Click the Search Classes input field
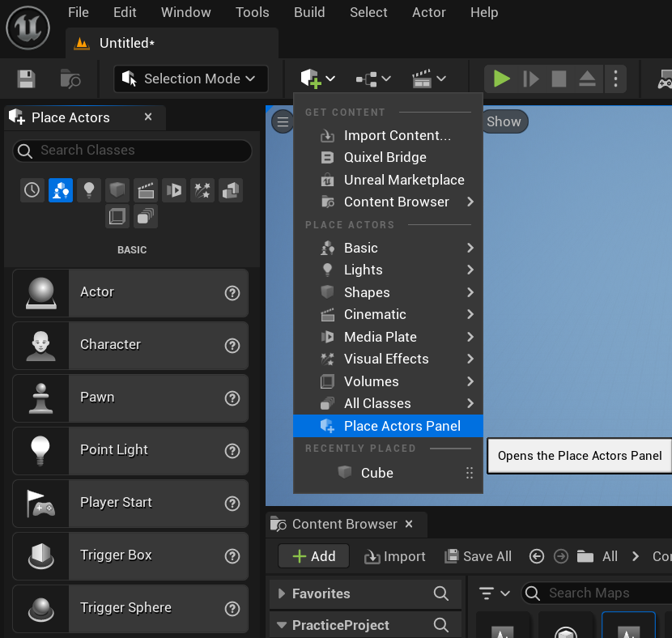 pos(133,151)
